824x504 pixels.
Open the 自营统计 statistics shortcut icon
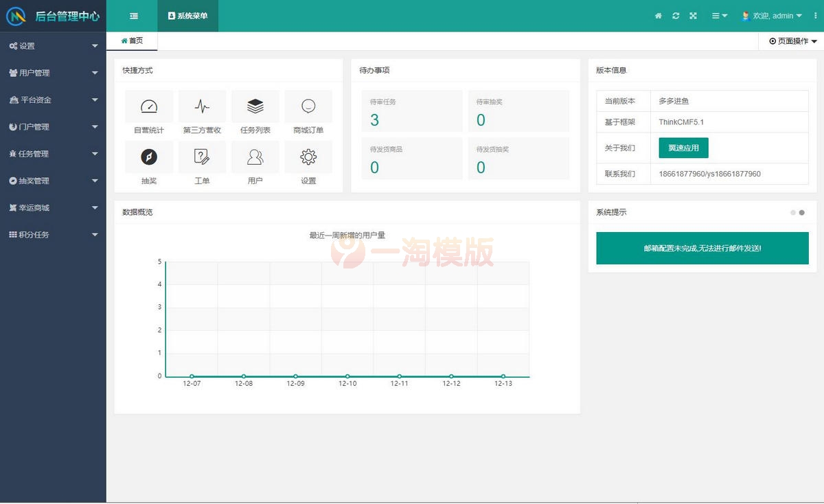click(x=148, y=106)
